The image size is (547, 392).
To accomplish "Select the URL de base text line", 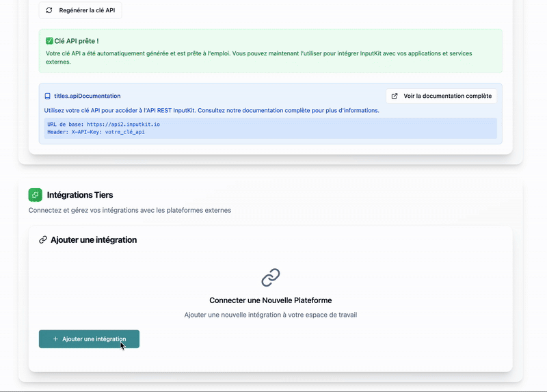I will pyautogui.click(x=104, y=125).
